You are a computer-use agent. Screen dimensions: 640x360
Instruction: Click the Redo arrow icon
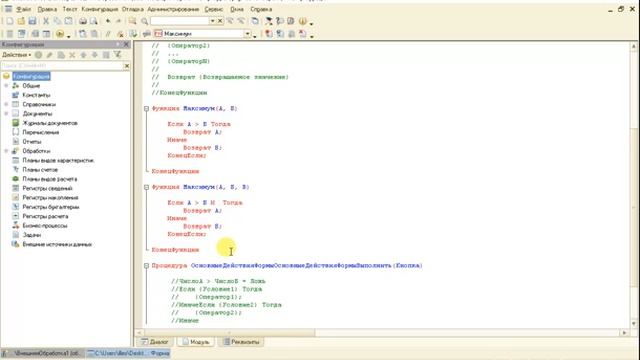[119, 21]
